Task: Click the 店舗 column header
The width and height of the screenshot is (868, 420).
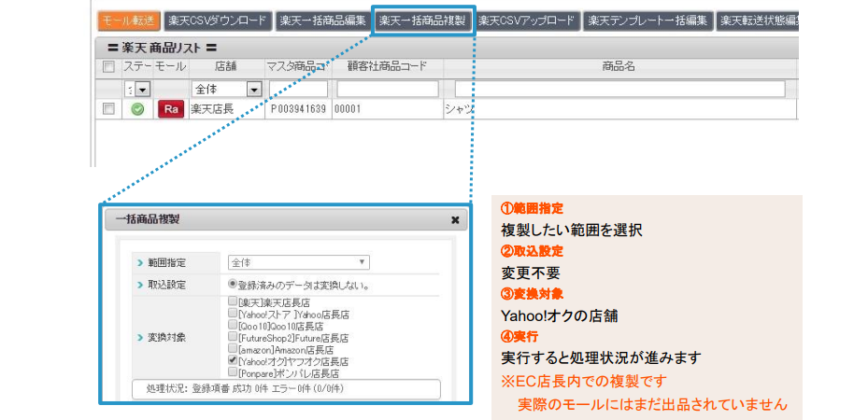Action: [225, 67]
